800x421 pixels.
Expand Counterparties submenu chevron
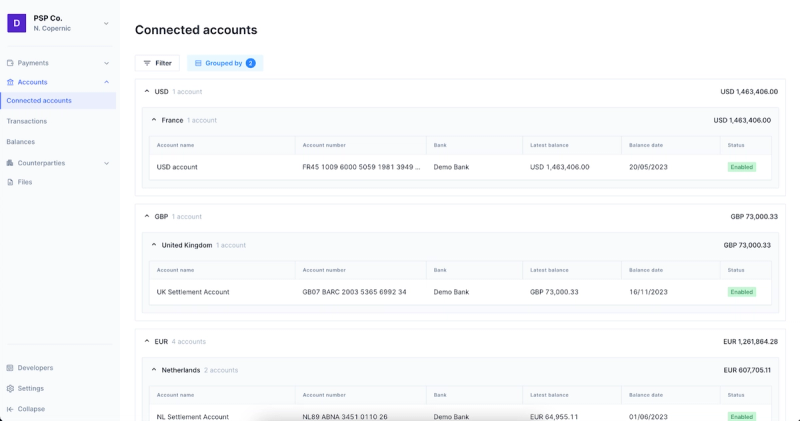click(106, 163)
